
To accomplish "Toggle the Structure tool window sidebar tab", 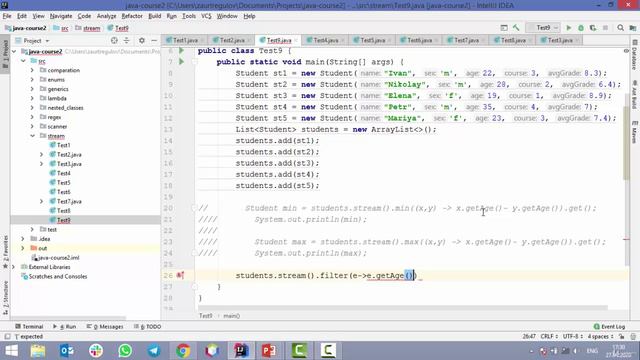I will (x=5, y=298).
